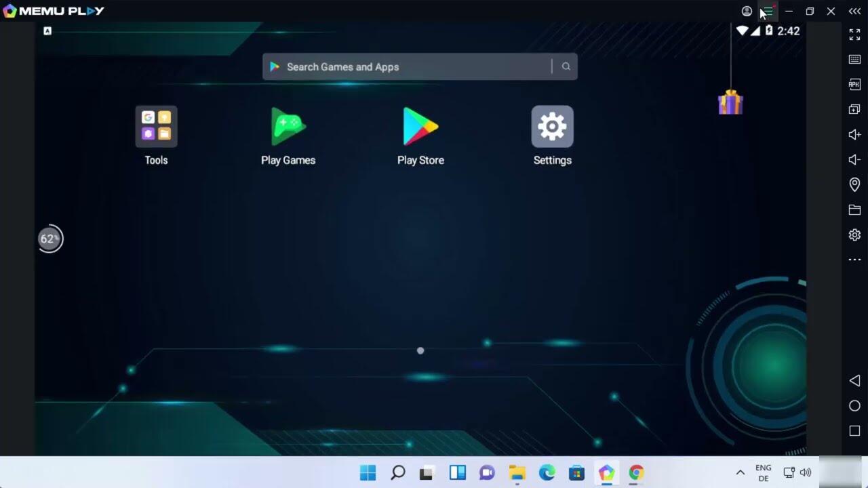The image size is (868, 488).
Task: Click the Search Games and Apps field
Action: (x=407, y=67)
